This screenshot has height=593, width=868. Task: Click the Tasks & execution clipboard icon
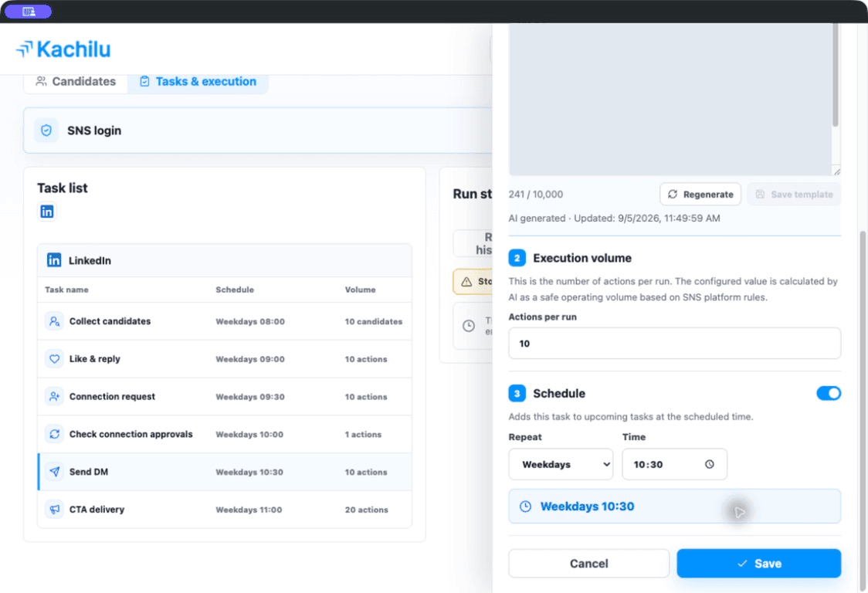coord(144,81)
